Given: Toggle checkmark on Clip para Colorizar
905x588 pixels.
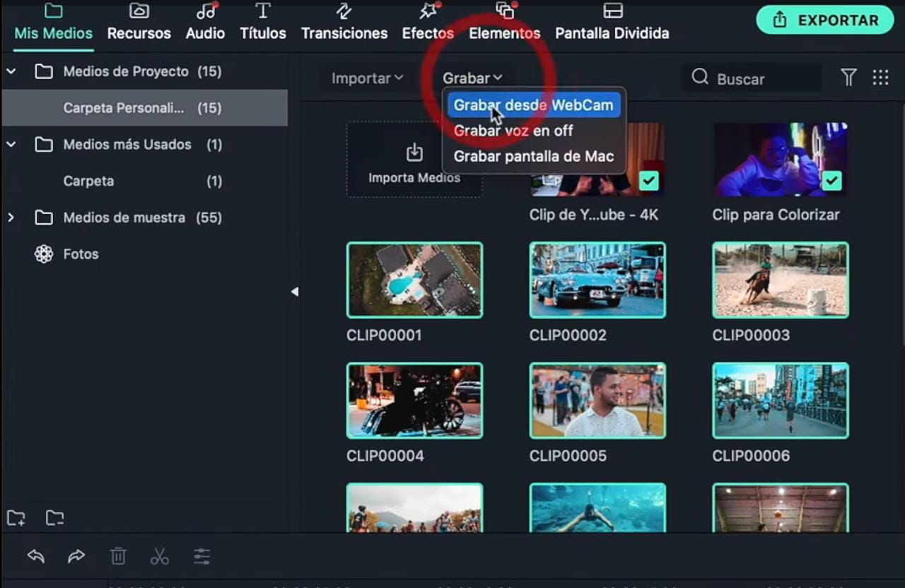Looking at the screenshot, I should tap(832, 182).
